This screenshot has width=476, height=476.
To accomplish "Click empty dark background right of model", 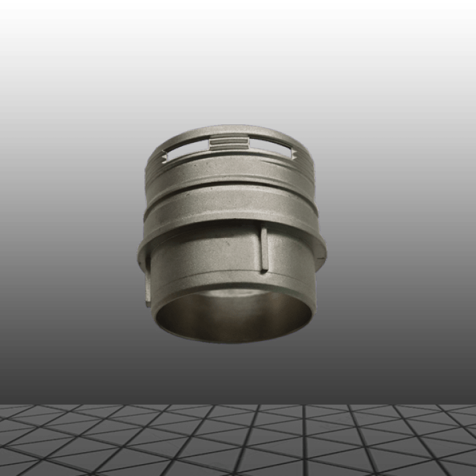I will [x=403, y=231].
